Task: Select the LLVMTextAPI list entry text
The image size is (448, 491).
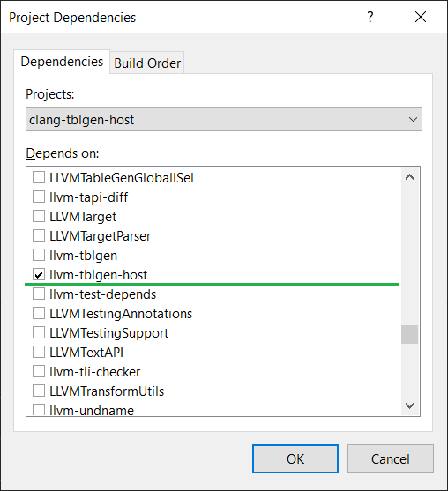Action: 86,353
